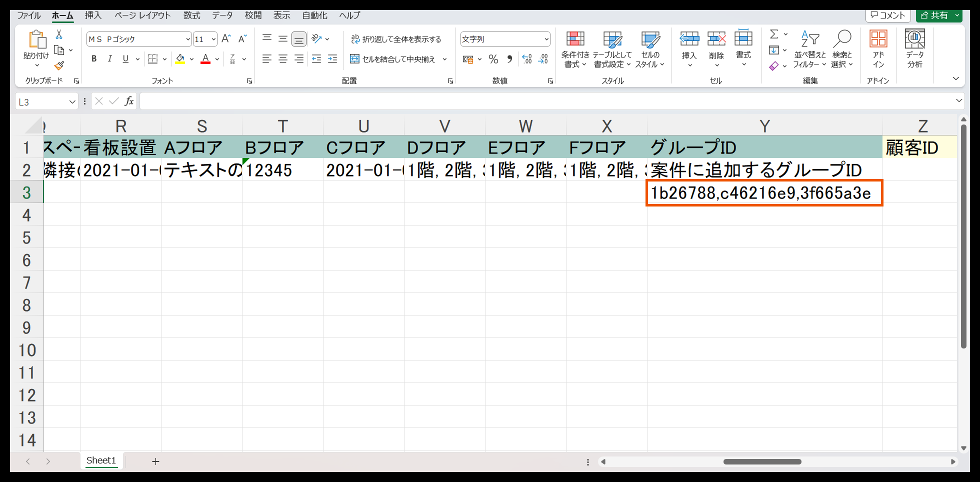This screenshot has height=482, width=980.
Task: Select the format painter brush
Action: tap(58, 65)
